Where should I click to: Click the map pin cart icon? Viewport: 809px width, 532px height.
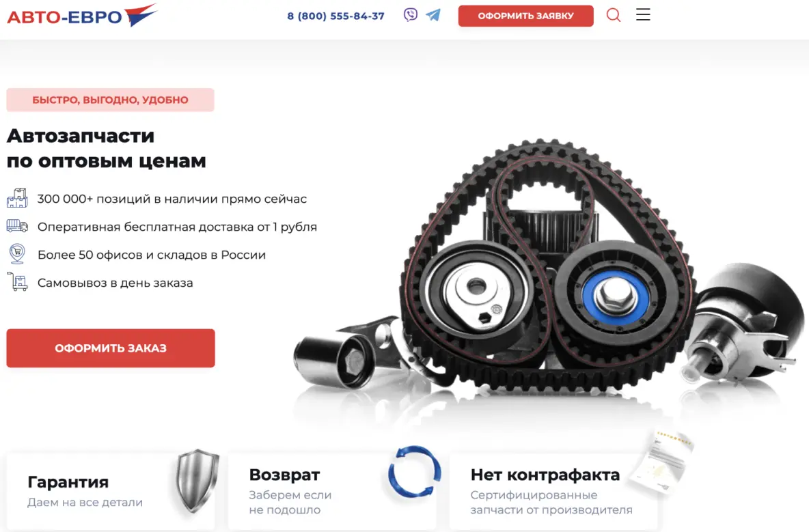coord(17,254)
